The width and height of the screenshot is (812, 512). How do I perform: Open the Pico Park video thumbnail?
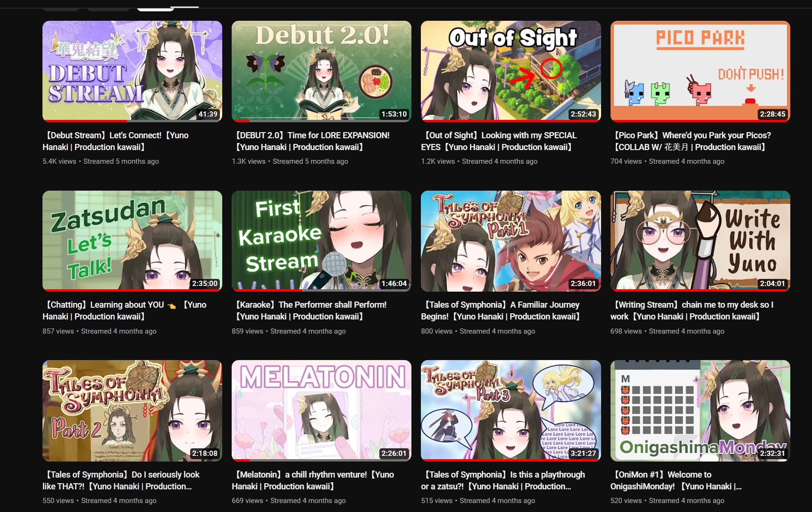700,71
